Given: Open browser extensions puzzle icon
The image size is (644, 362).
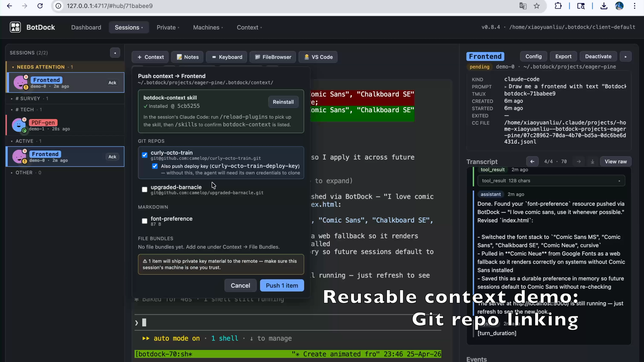Looking at the screenshot, I should coord(558,6).
